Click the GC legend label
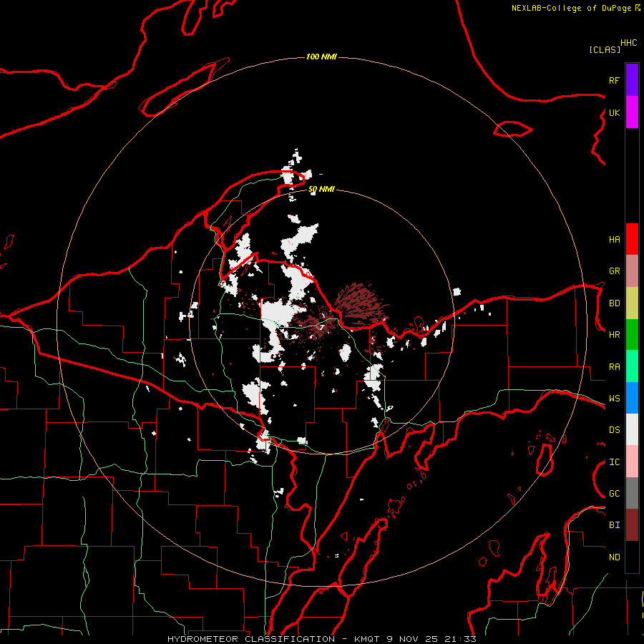The image size is (644, 644). pyautogui.click(x=614, y=494)
